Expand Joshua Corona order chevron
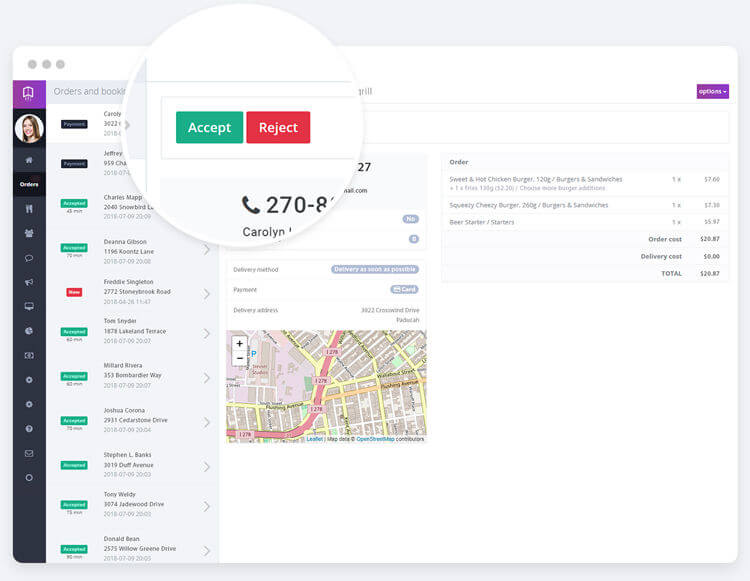The image size is (750, 581). (206, 422)
